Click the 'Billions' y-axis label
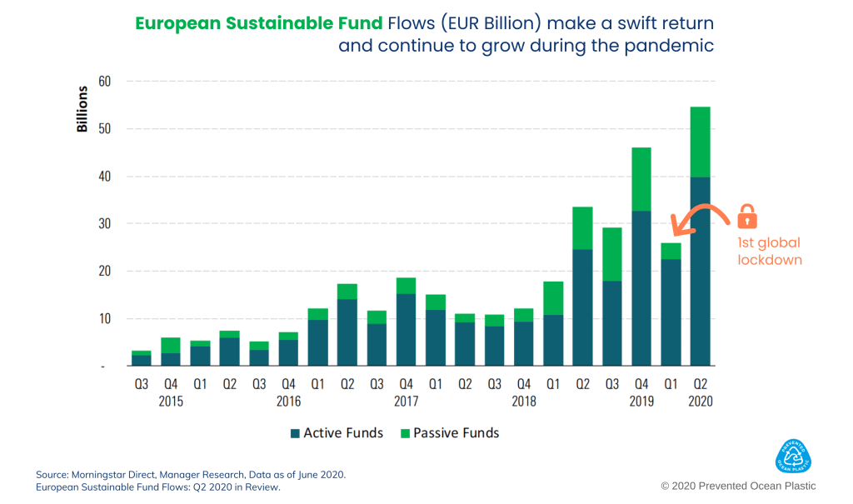Viewport: 853px width, 504px height. point(82,109)
